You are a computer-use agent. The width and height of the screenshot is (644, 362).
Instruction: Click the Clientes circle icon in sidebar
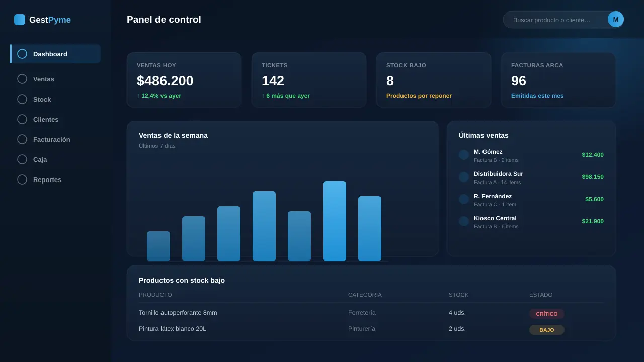coord(22,119)
